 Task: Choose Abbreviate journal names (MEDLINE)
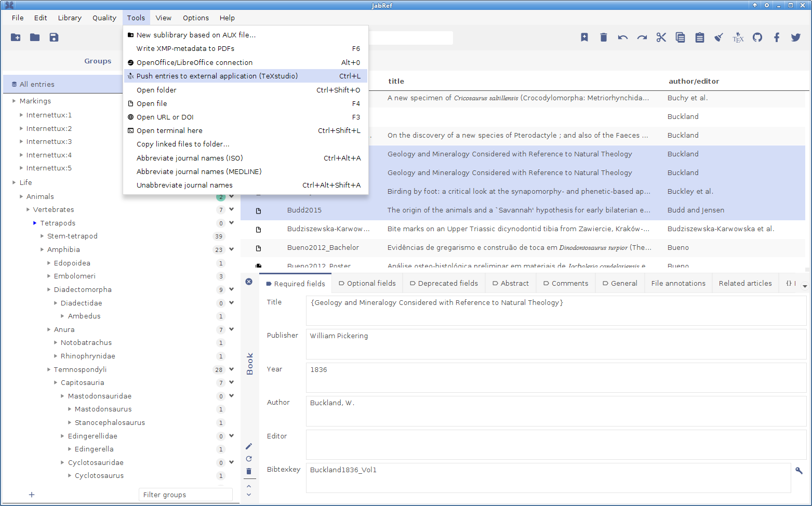click(x=245, y=171)
